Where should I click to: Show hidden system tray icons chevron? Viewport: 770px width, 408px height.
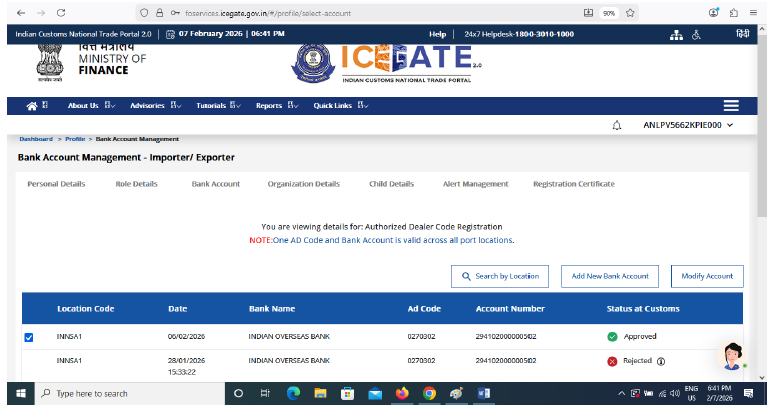click(x=621, y=394)
